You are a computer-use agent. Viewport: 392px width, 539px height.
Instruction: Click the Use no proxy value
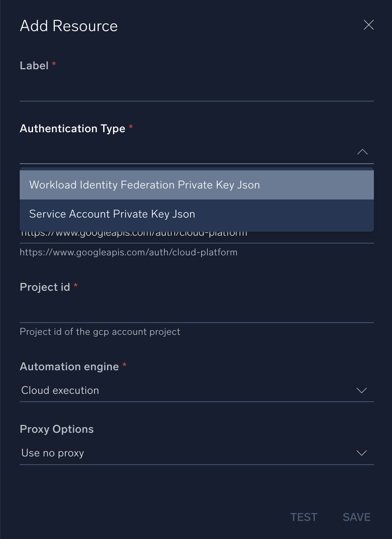(x=52, y=453)
